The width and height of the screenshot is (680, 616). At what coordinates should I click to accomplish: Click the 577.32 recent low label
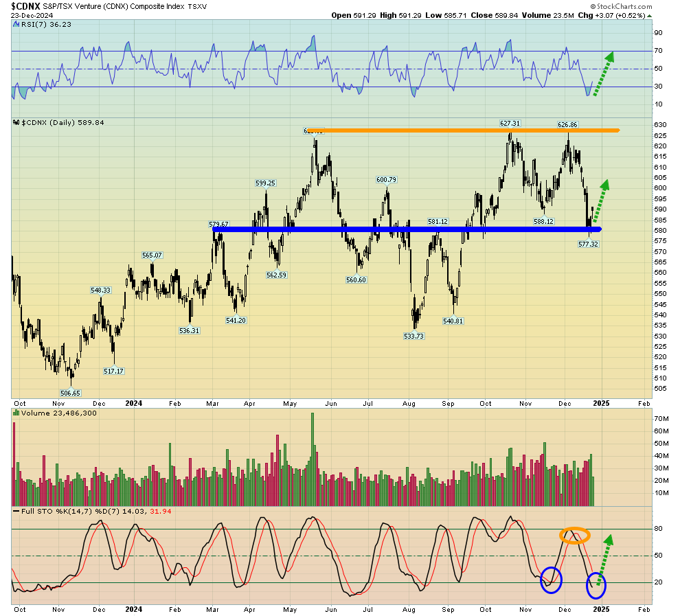(589, 244)
